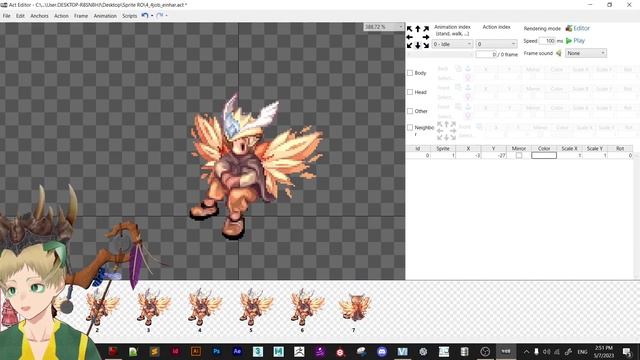Enable the Body reference checkbox
The image size is (640, 360).
(410, 73)
